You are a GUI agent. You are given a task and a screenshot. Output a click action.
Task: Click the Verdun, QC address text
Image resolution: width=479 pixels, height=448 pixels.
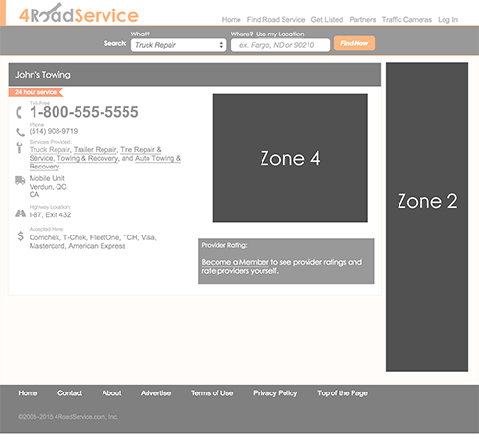click(48, 187)
